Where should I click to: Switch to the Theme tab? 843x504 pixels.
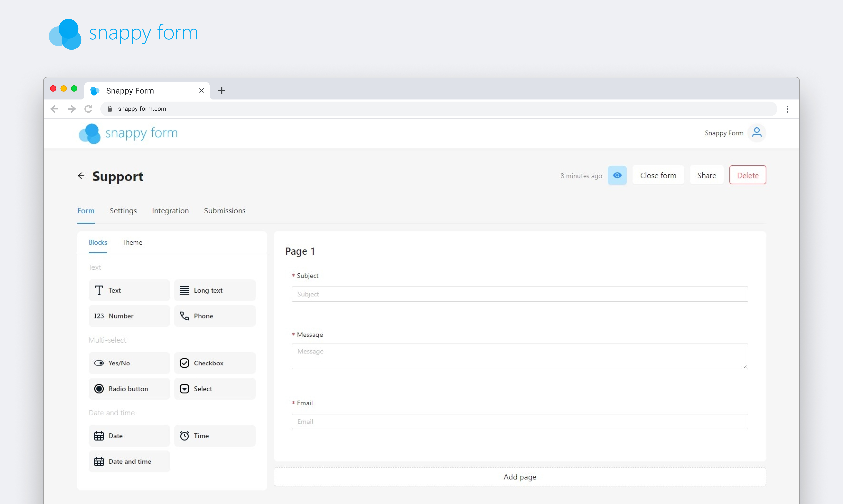pos(132,242)
